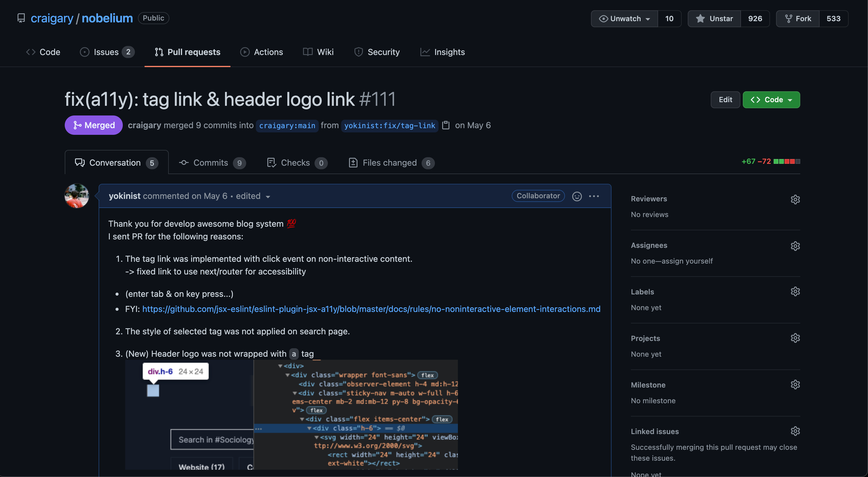The image size is (868, 477).
Task: Go to the Actions tab
Action: (262, 52)
